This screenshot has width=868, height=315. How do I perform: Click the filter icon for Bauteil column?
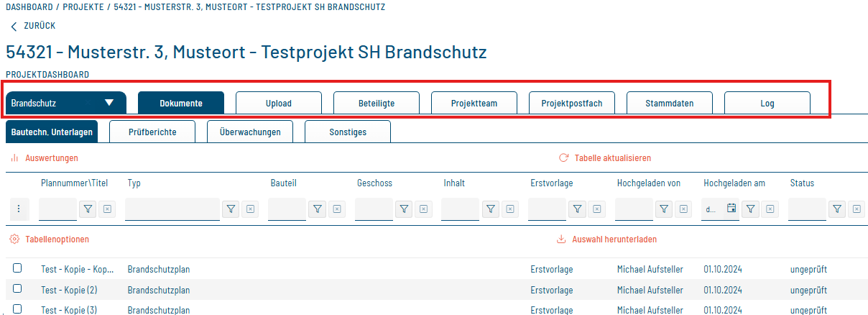pos(317,209)
